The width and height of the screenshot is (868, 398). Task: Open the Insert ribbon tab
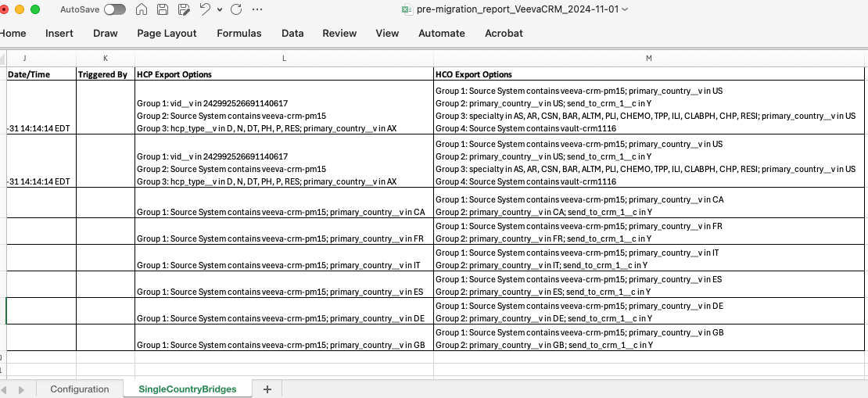(x=59, y=33)
